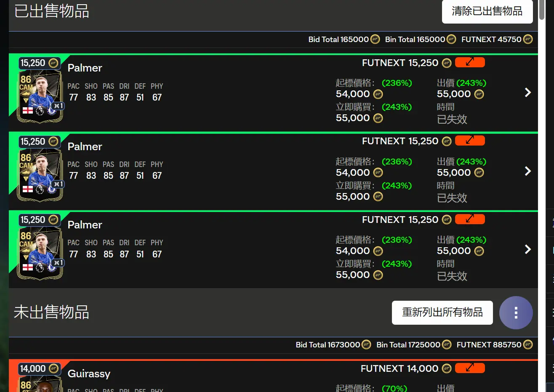Click the 重新列出所有物品 button
The width and height of the screenshot is (554, 392).
click(x=442, y=313)
